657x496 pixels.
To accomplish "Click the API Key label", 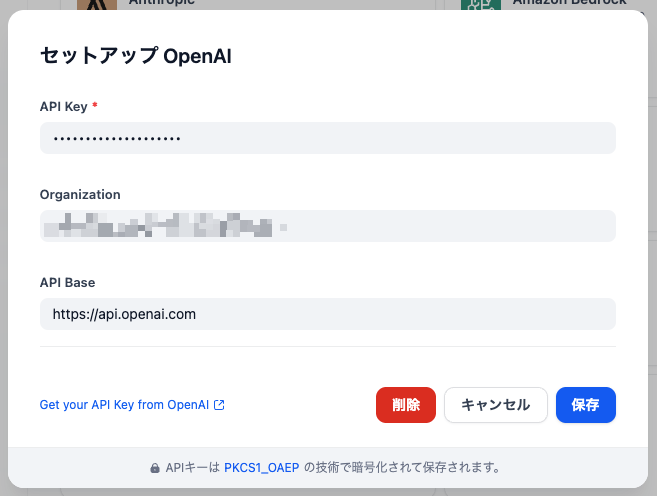I will [x=64, y=106].
